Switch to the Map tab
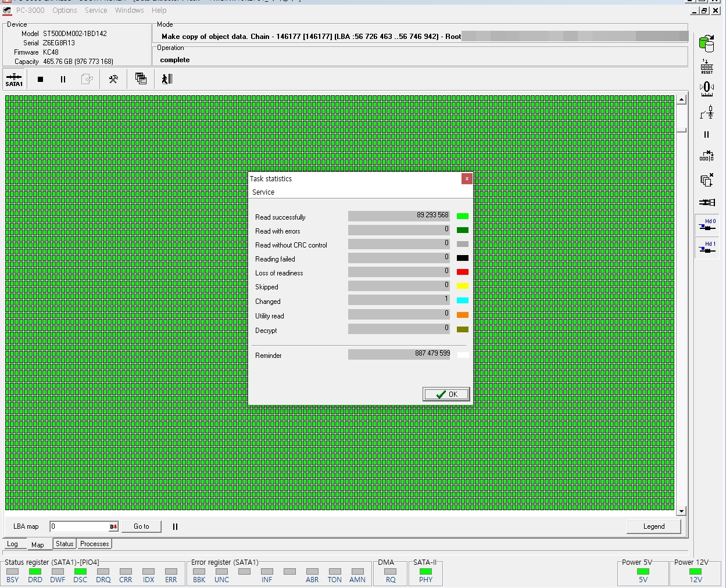Image resolution: width=726 pixels, height=588 pixels. click(38, 545)
